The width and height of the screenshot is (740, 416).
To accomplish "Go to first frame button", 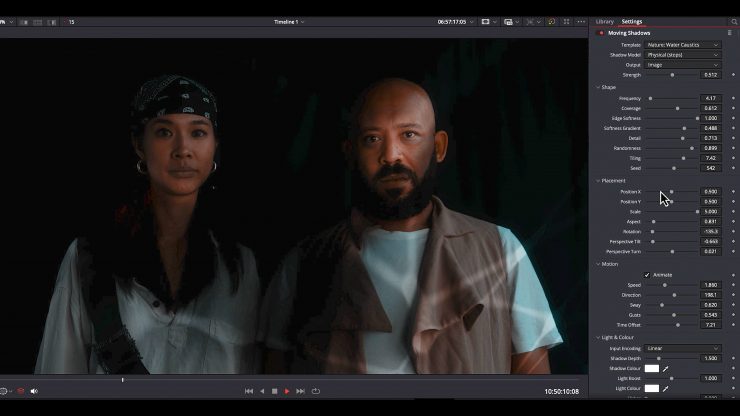I will coord(249,391).
